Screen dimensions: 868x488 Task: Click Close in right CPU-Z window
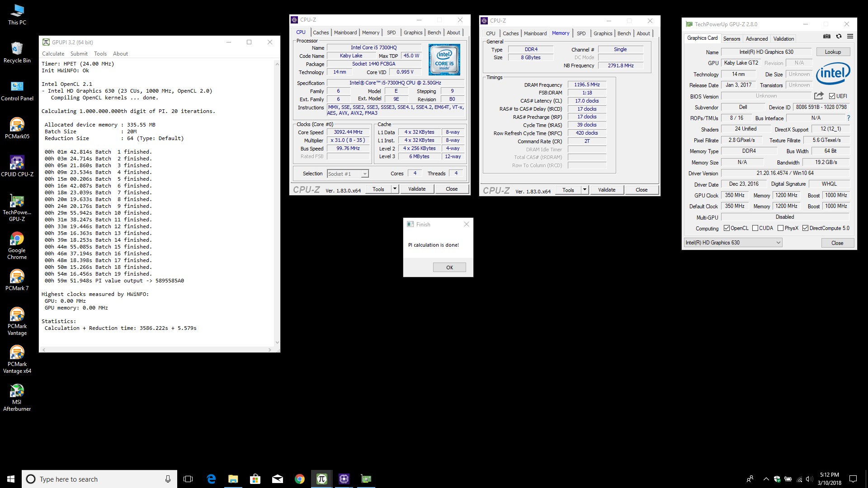[642, 190]
